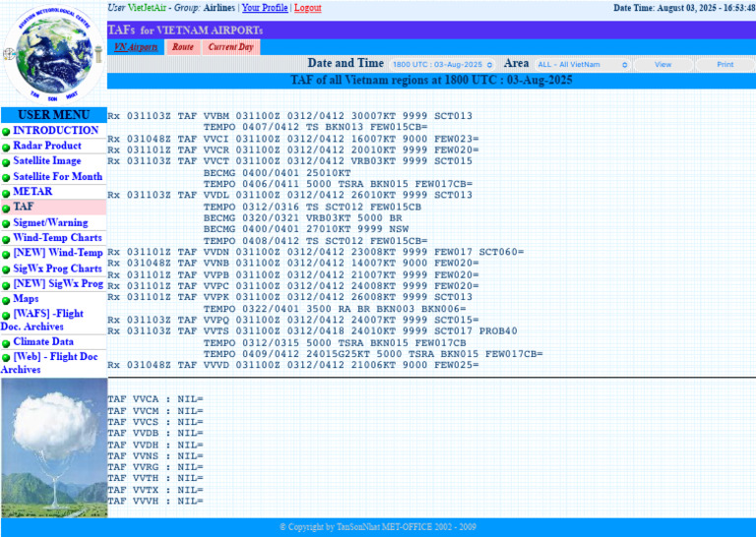This screenshot has width=756, height=537.
Task: Open Satellite Image page
Action: click(x=47, y=161)
